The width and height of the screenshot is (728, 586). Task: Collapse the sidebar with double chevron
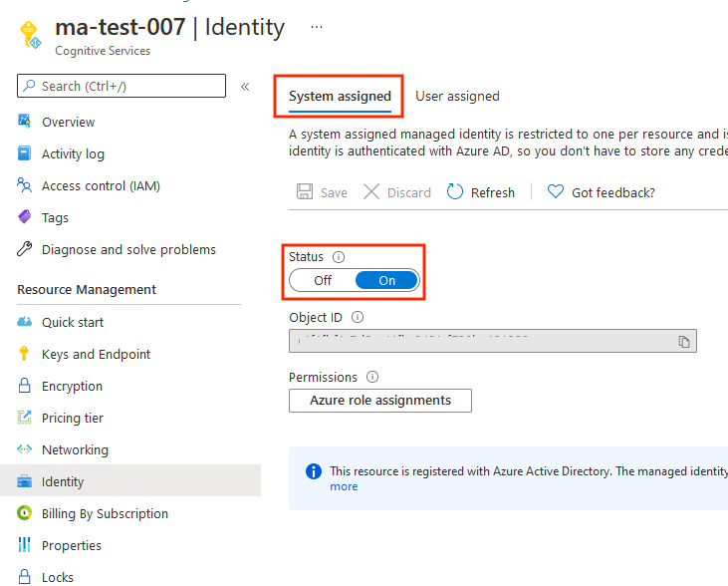[x=245, y=87]
